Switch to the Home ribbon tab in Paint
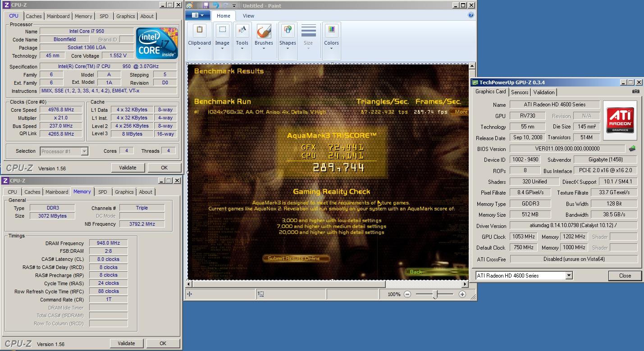 click(224, 16)
